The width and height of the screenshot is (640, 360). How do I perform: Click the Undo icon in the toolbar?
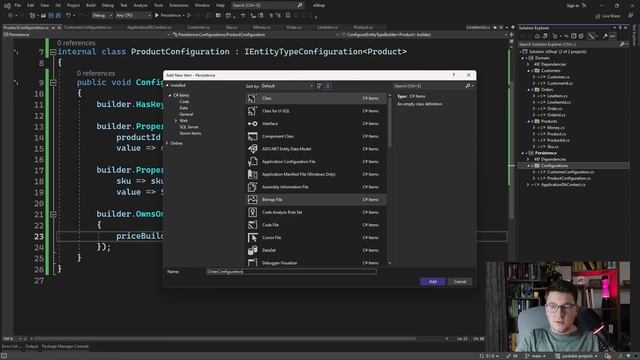coord(69,16)
